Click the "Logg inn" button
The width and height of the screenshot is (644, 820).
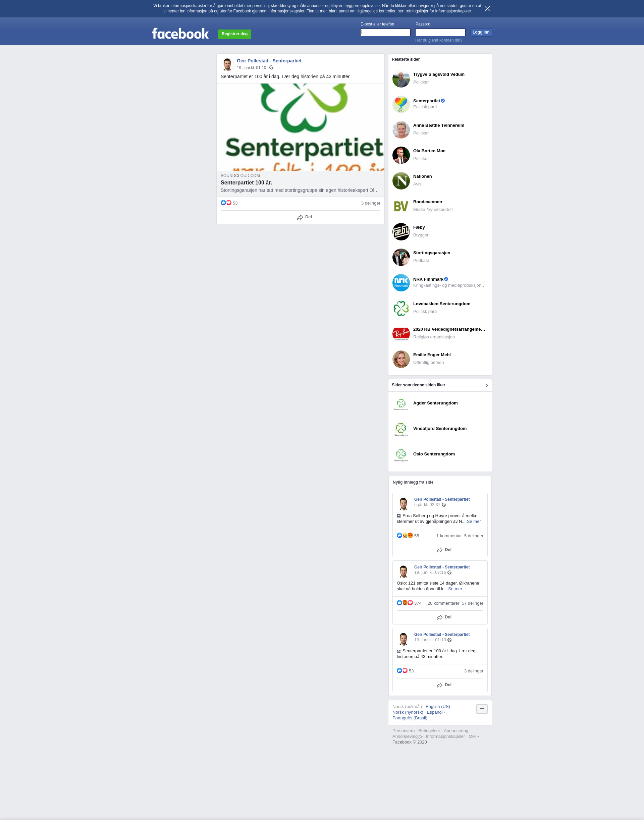click(481, 33)
